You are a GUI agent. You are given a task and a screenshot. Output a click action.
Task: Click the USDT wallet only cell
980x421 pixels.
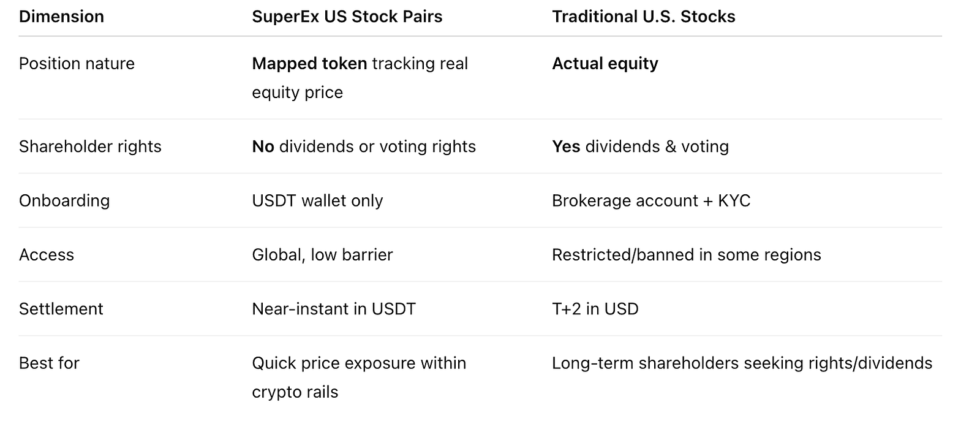point(317,201)
